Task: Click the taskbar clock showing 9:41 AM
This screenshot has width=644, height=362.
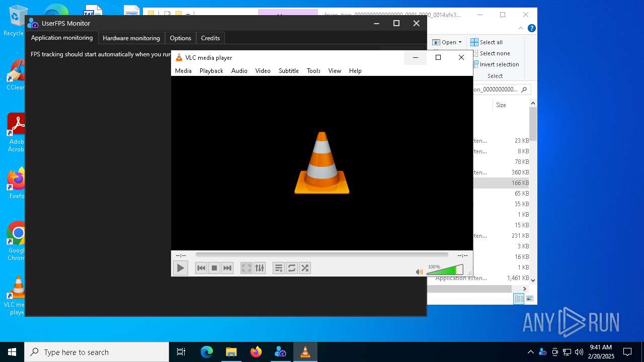Action: pyautogui.click(x=601, y=352)
